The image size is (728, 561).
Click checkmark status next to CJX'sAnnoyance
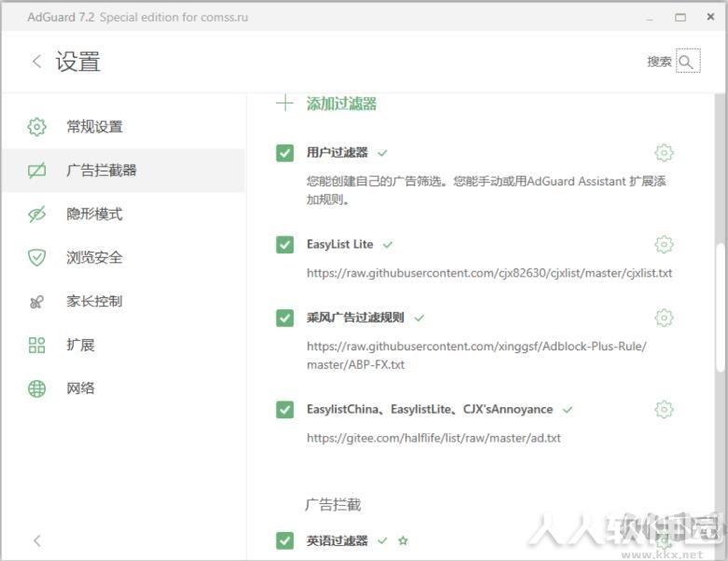pyautogui.click(x=568, y=410)
